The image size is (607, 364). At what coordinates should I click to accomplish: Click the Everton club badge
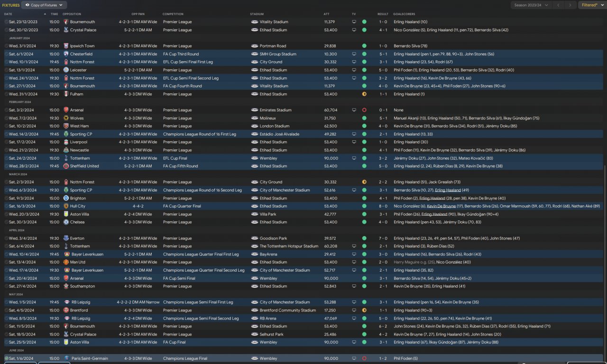coord(66,238)
